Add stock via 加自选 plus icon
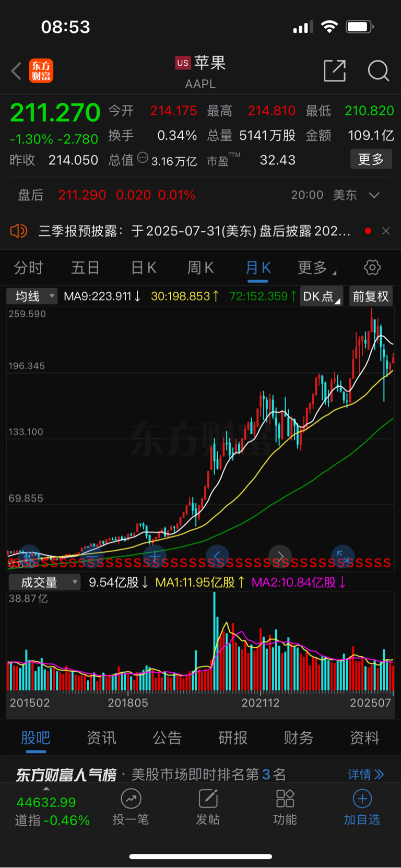The width and height of the screenshot is (401, 868). [x=362, y=799]
